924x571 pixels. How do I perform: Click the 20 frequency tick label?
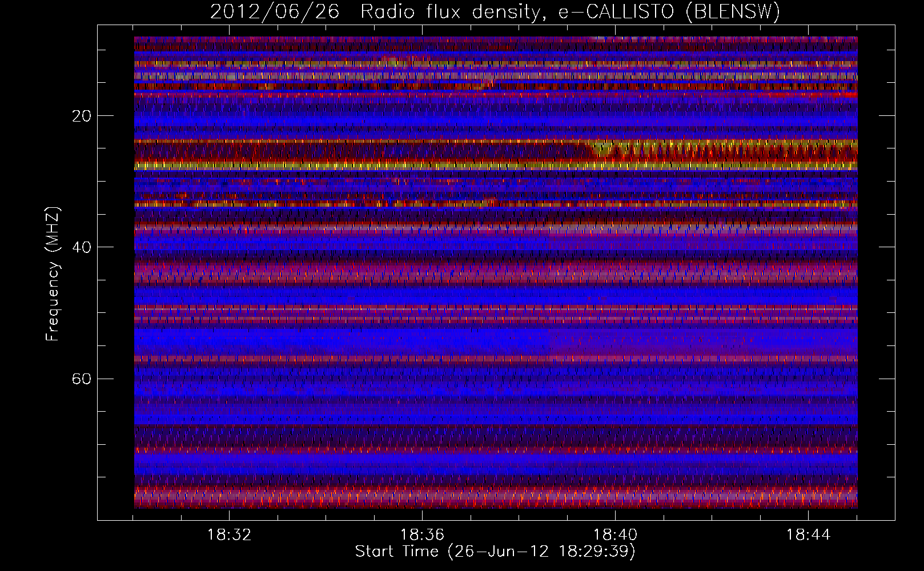(x=82, y=116)
